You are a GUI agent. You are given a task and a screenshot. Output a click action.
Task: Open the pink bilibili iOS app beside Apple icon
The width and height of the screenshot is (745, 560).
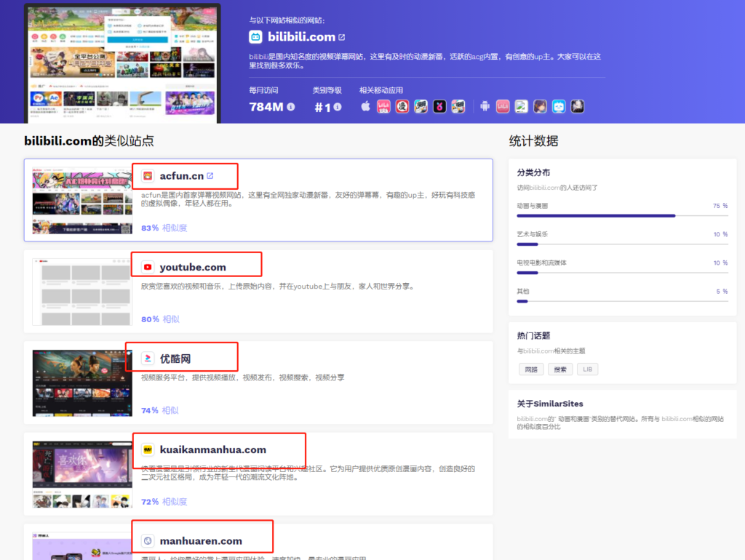pyautogui.click(x=383, y=106)
